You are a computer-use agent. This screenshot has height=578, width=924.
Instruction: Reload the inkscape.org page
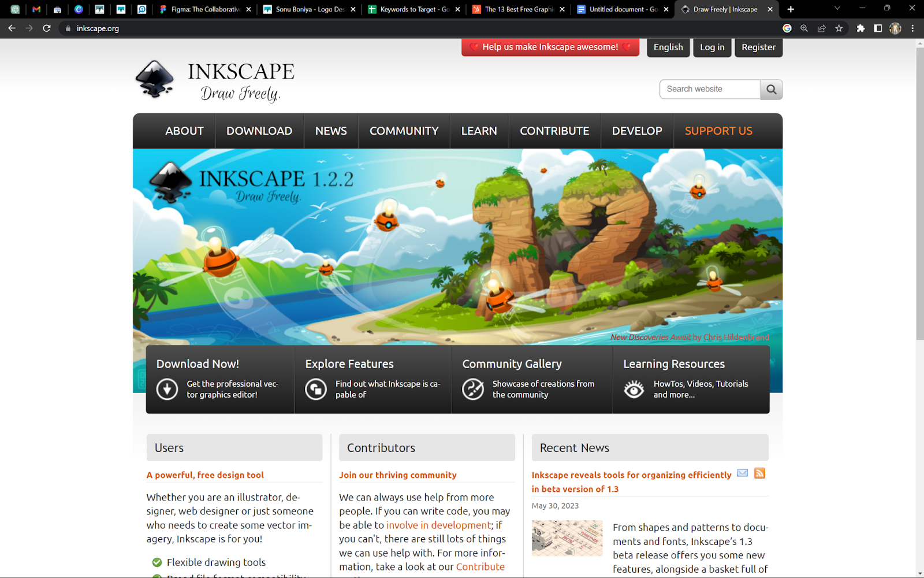point(47,28)
